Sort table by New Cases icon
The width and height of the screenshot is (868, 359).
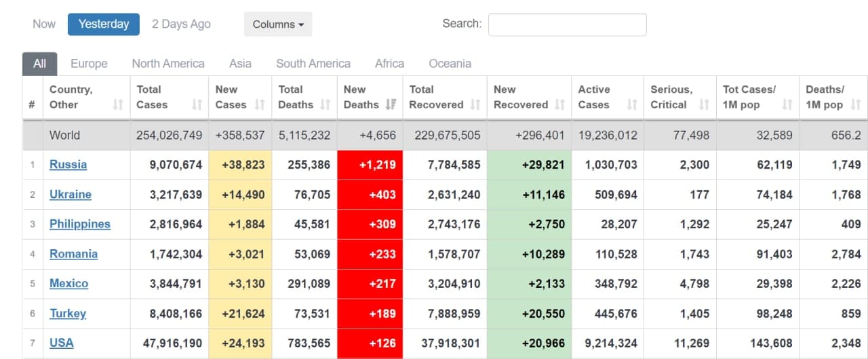pyautogui.click(x=260, y=105)
